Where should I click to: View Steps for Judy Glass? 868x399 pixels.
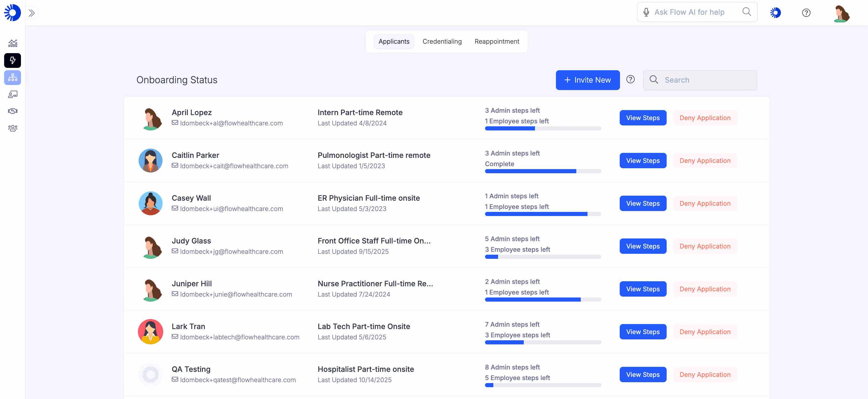tap(642, 246)
